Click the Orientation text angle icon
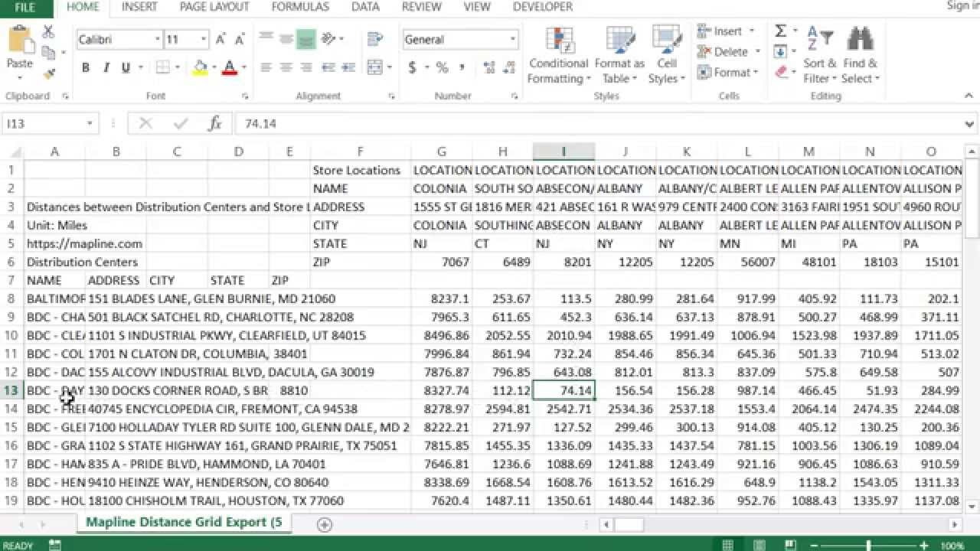Image resolution: width=980 pixels, height=551 pixels. (329, 39)
